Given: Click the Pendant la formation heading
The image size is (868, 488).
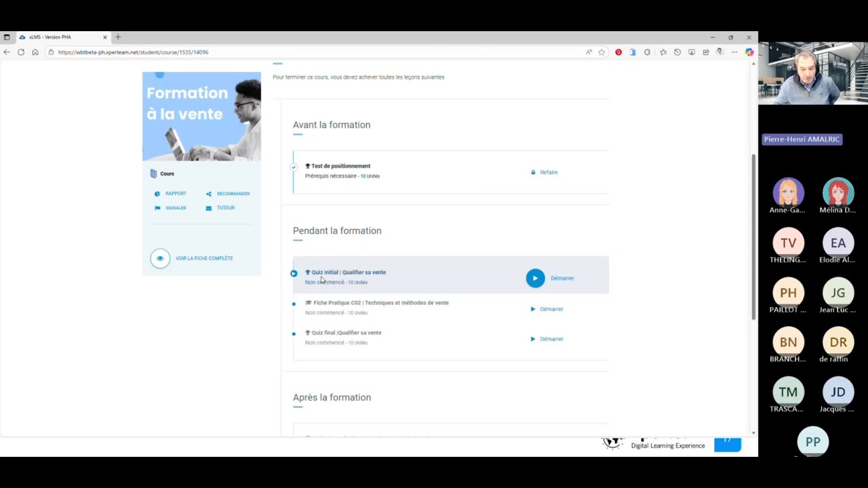Looking at the screenshot, I should [x=337, y=230].
